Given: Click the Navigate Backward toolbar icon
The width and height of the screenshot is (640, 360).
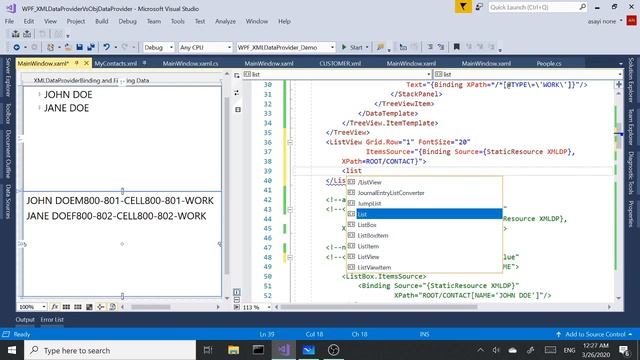Looking at the screenshot, I should point(17,47).
